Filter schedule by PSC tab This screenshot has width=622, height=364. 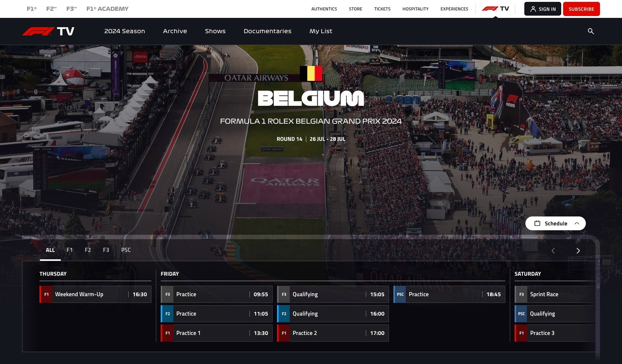[x=126, y=250]
